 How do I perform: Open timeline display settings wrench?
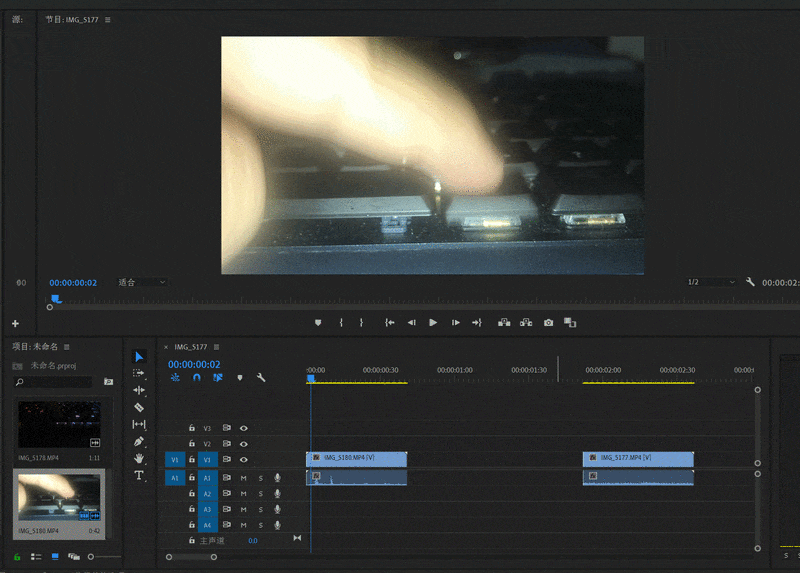(x=261, y=378)
